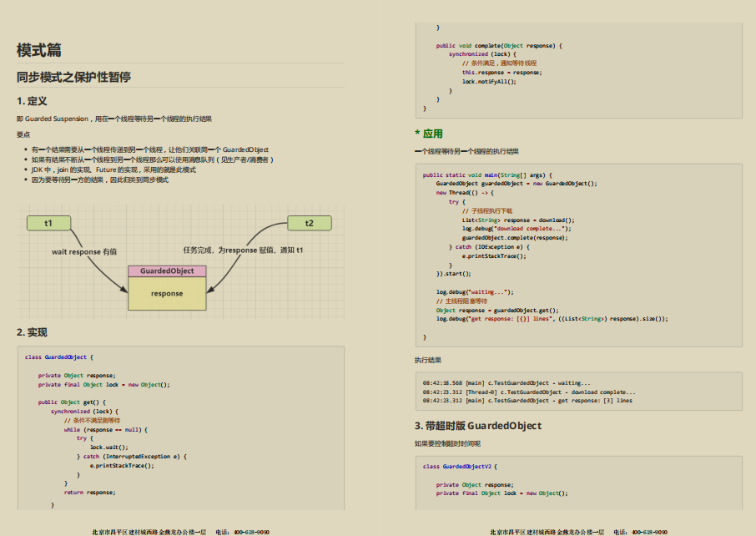Screen dimensions: 756x536
Task: Click the line starting "即 Guarded Suspension"
Action: click(x=114, y=119)
